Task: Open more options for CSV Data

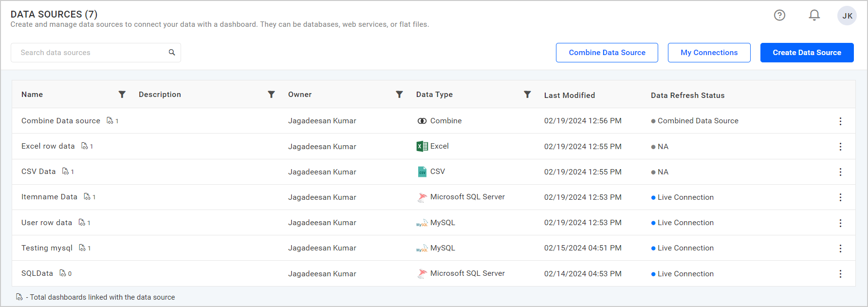Action: click(840, 172)
